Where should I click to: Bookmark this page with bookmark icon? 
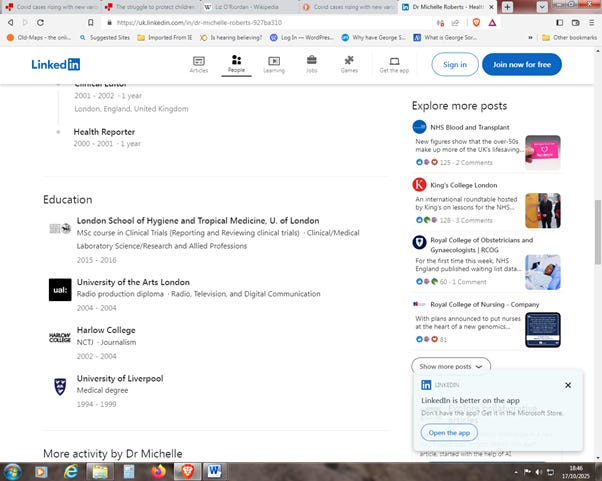91,23
